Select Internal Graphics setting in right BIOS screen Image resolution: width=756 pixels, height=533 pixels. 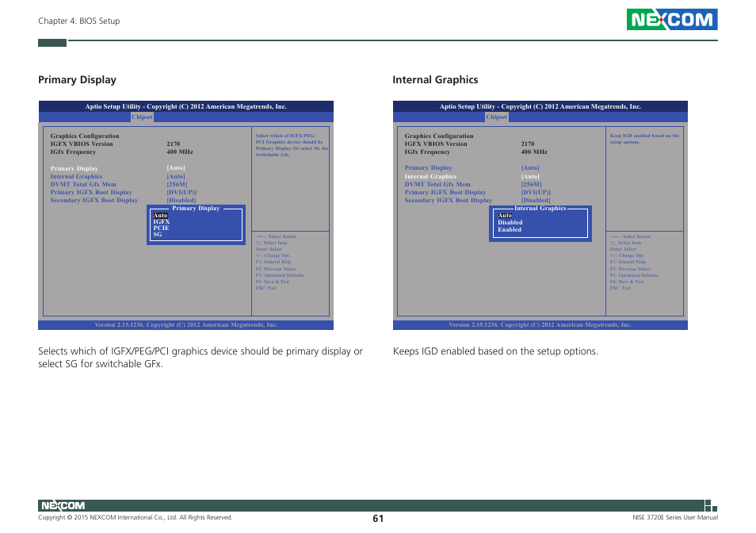click(x=430, y=176)
